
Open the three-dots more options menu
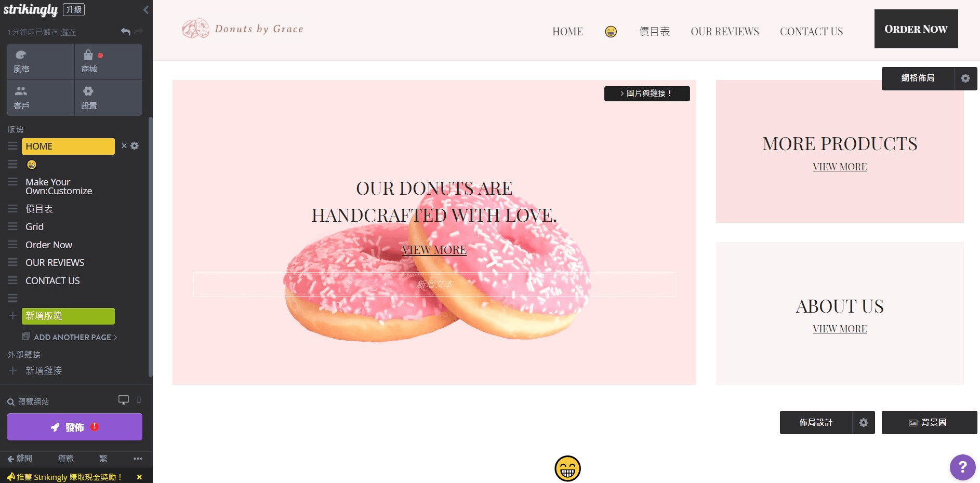click(138, 459)
